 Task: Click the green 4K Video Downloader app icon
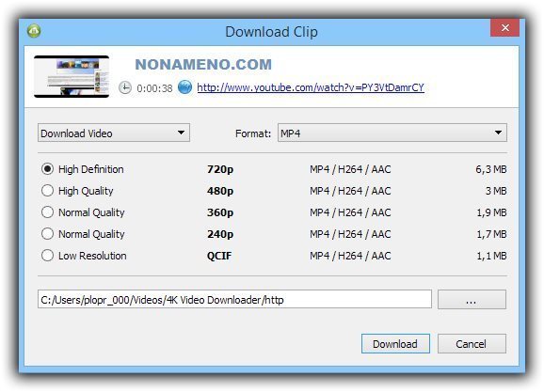tap(34, 31)
